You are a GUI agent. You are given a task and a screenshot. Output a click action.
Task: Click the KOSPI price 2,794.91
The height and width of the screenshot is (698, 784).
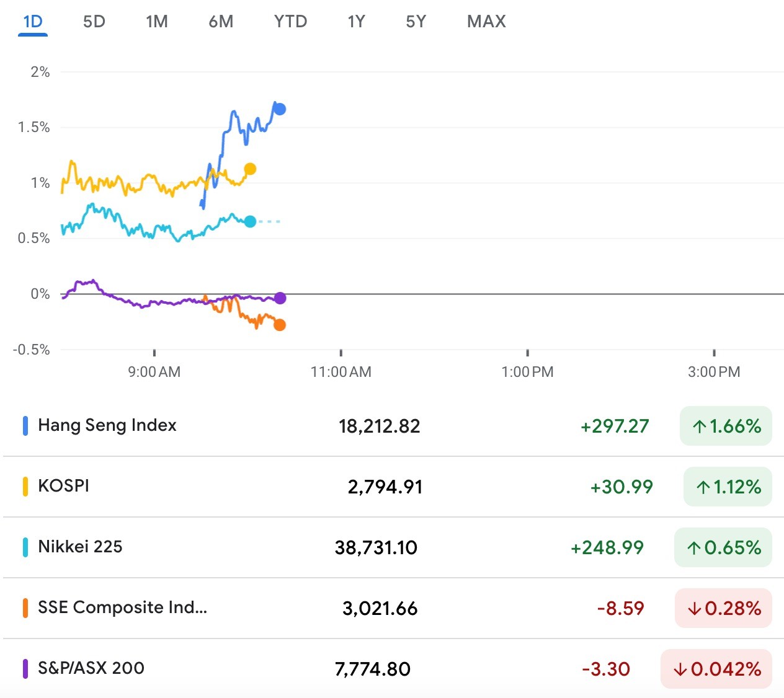[385, 487]
